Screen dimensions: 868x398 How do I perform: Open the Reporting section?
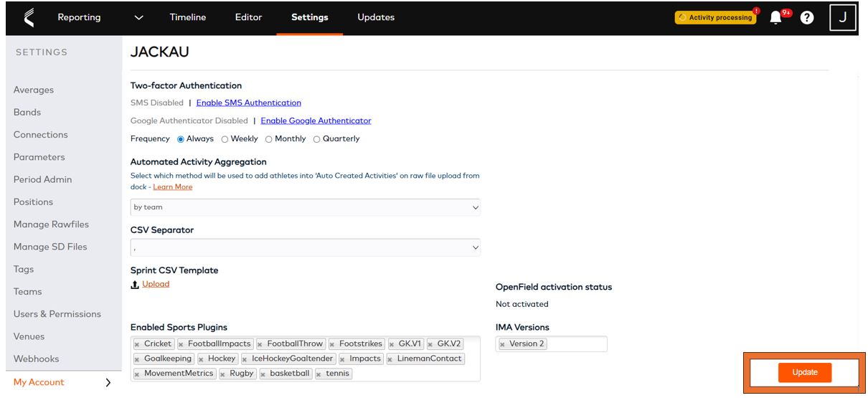[79, 17]
